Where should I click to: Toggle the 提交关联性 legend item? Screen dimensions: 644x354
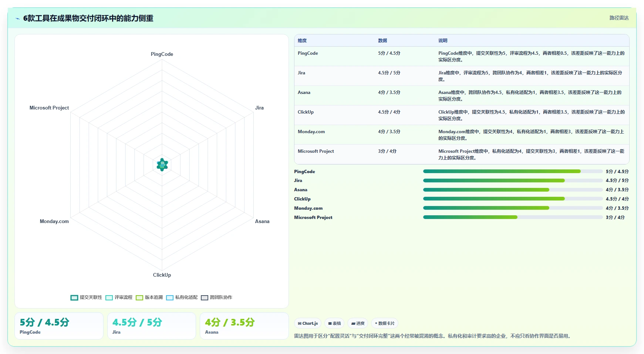pyautogui.click(x=86, y=297)
